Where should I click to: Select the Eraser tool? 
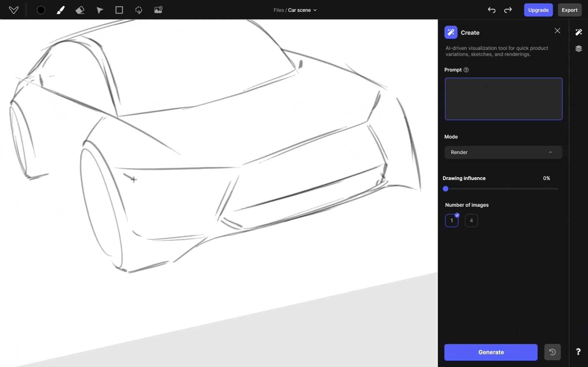(80, 10)
